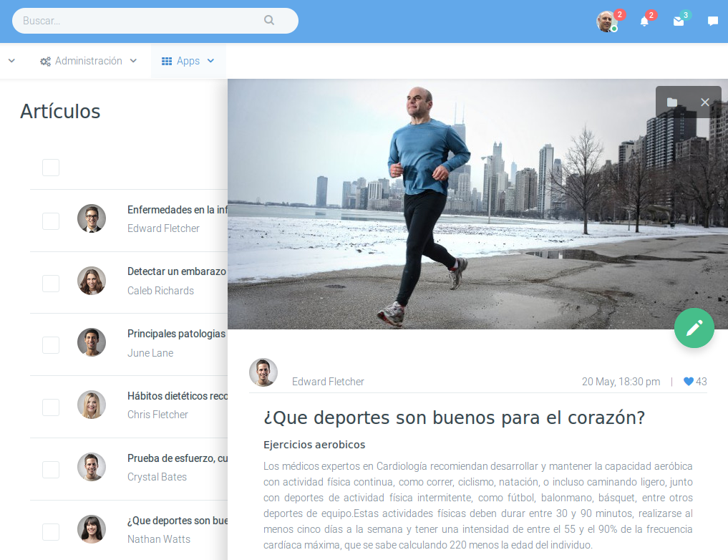Like the article with heart icon

(x=689, y=382)
